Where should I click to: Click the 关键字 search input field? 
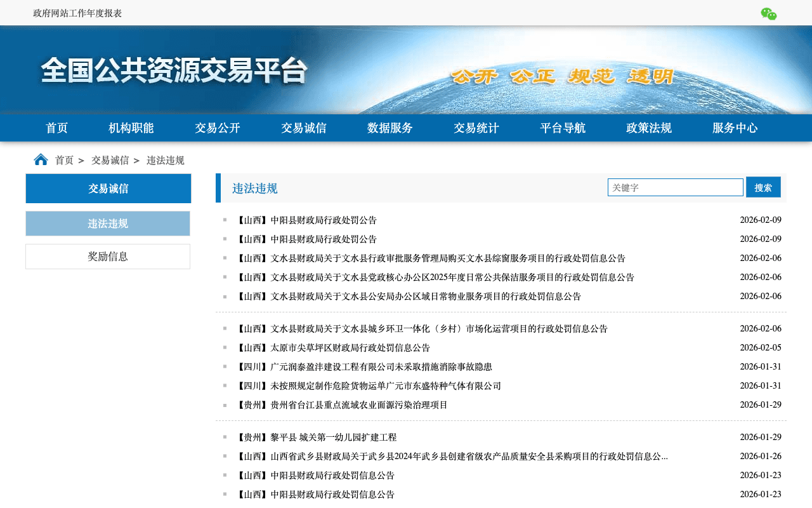[x=675, y=187]
